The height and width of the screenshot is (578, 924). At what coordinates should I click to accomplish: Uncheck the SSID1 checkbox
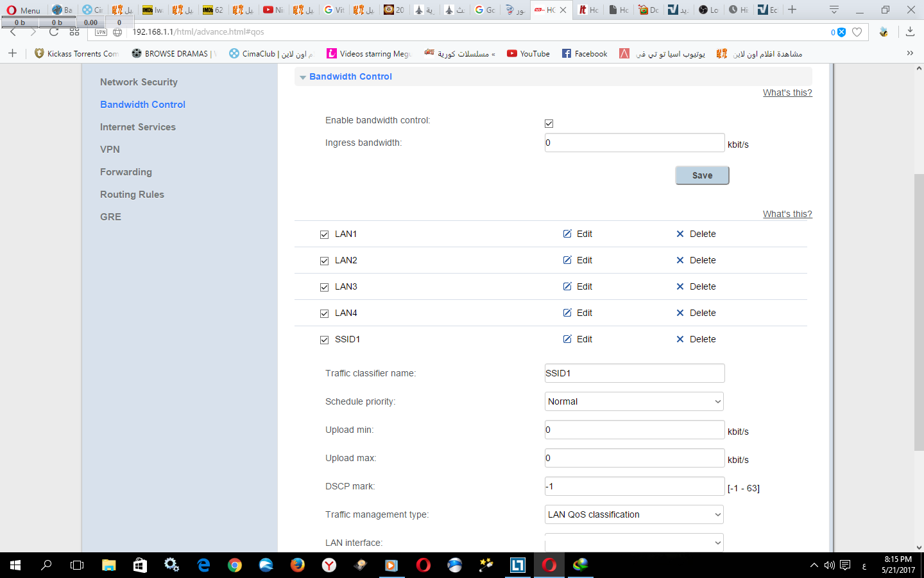324,340
